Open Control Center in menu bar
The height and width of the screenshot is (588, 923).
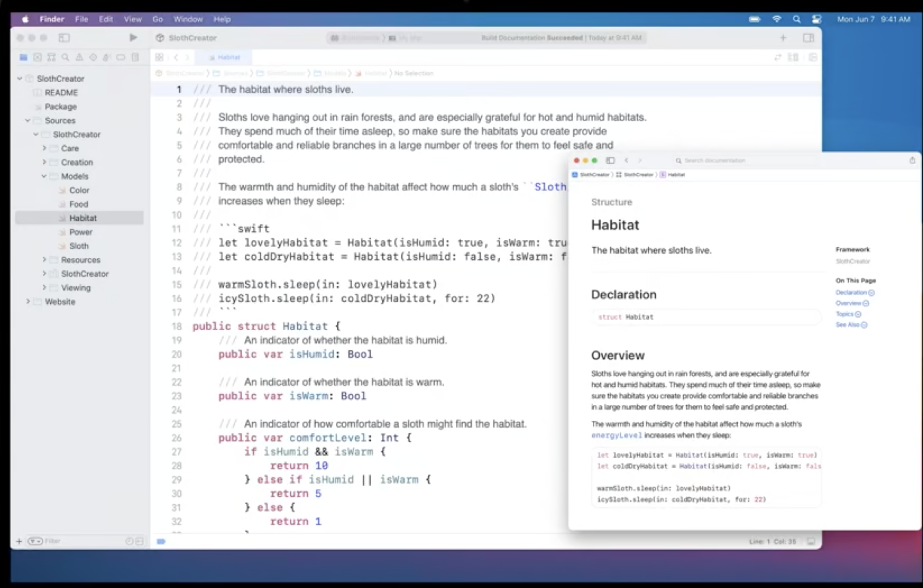816,19
